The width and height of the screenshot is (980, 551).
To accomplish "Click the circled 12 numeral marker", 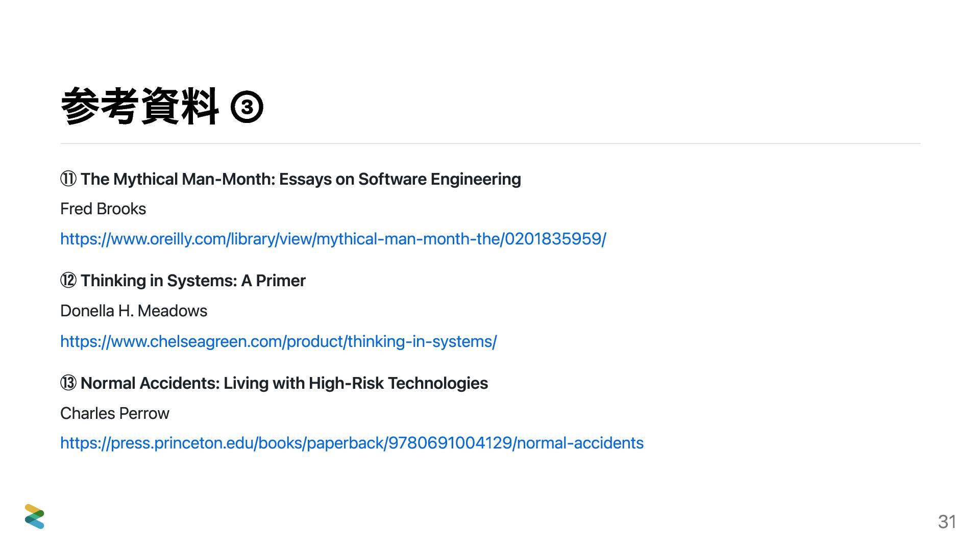I will click(x=68, y=281).
